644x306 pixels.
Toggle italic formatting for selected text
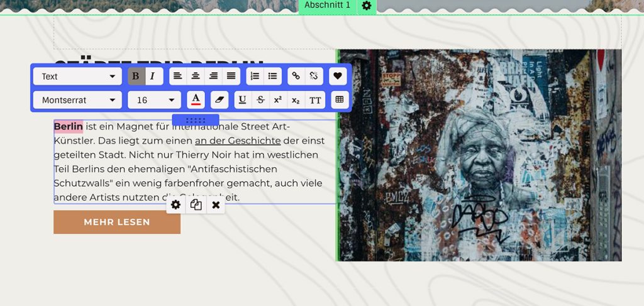pyautogui.click(x=153, y=76)
